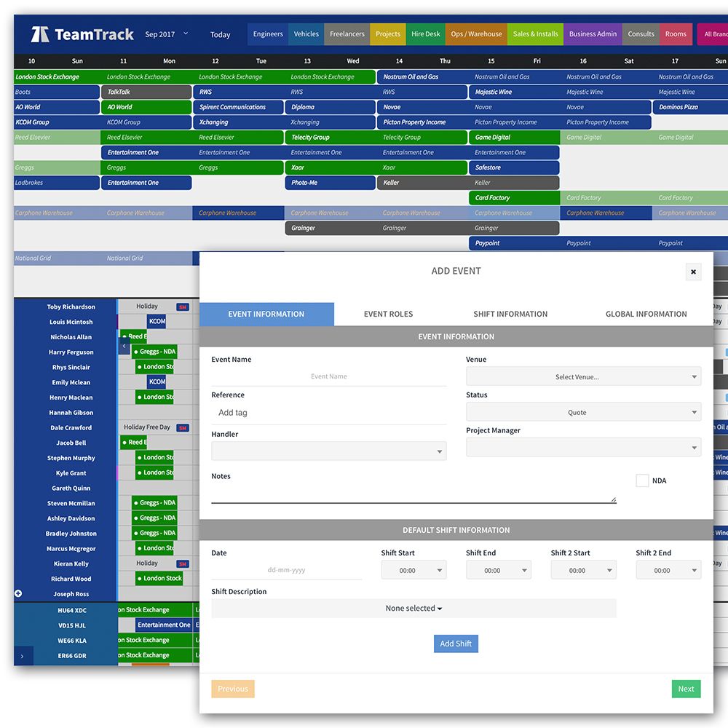
Task: Focus the Notes text area
Action: coord(414,493)
